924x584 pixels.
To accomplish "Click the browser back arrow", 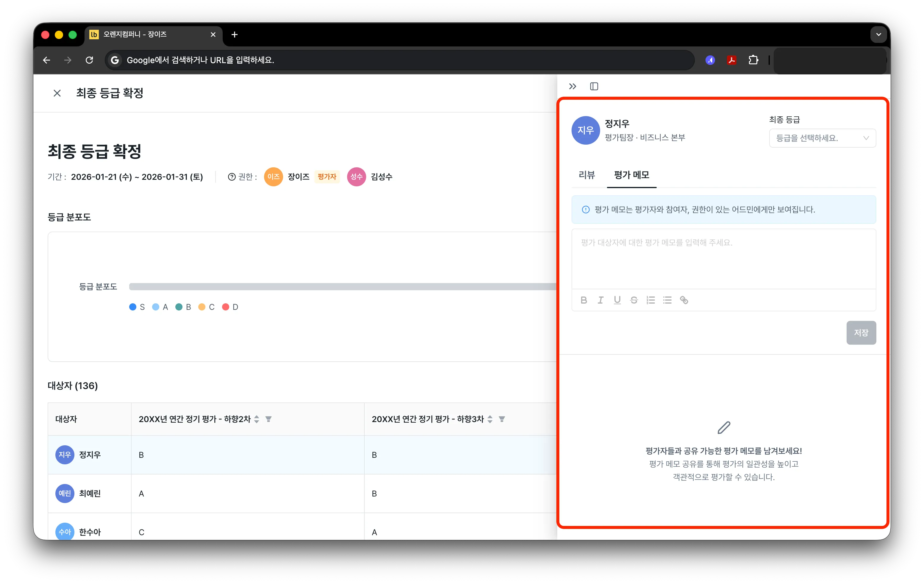I will click(47, 60).
